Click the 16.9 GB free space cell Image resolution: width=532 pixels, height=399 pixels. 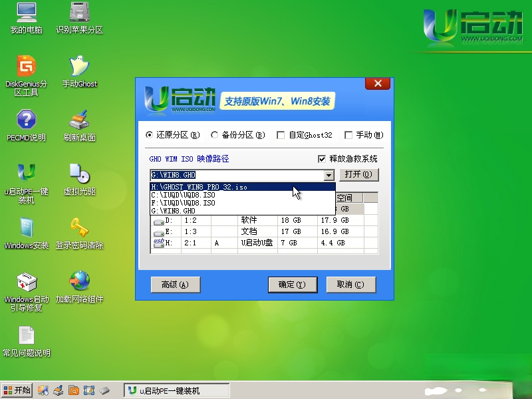(340, 231)
